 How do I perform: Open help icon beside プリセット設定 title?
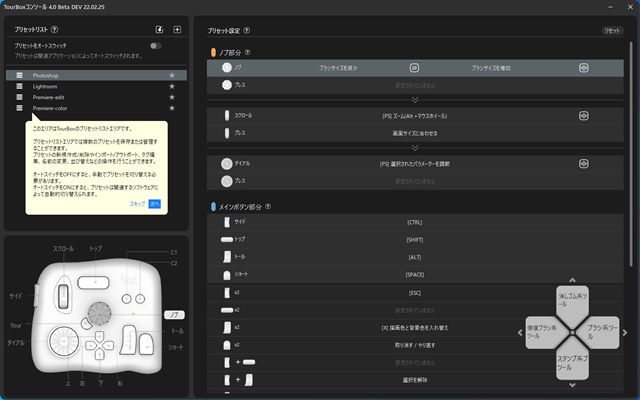pyautogui.click(x=247, y=31)
